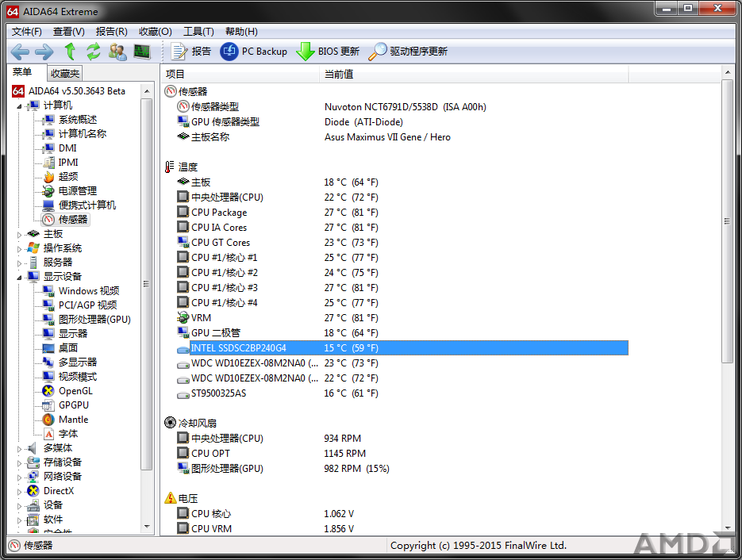
Task: Select the CPU OPT fan row
Action: pyautogui.click(x=402, y=454)
